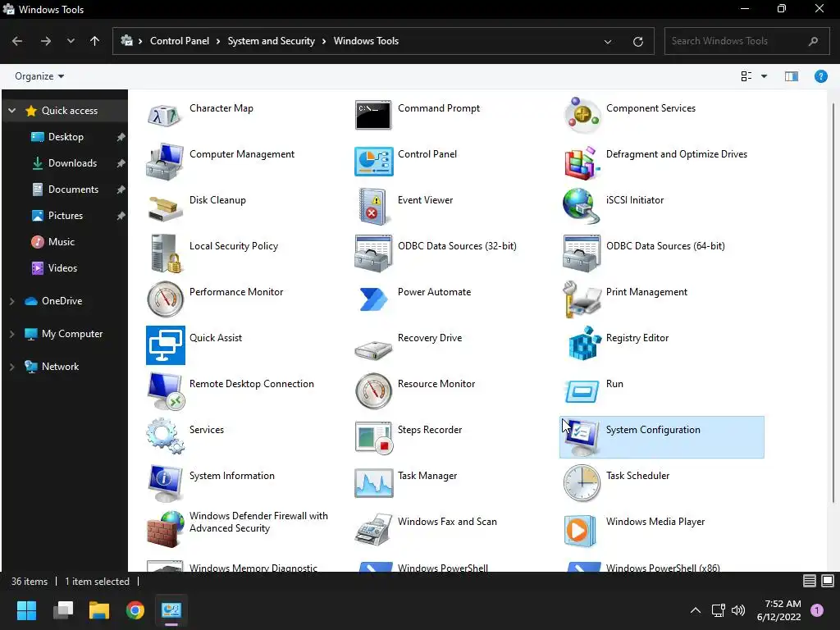Go back with the back arrow

click(x=17, y=41)
